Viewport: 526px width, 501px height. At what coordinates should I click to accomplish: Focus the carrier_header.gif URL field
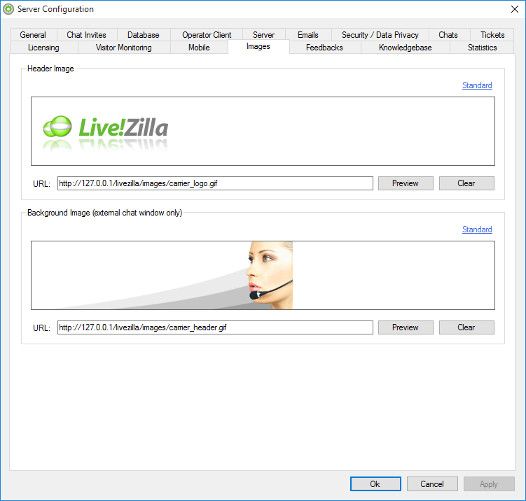tap(215, 327)
